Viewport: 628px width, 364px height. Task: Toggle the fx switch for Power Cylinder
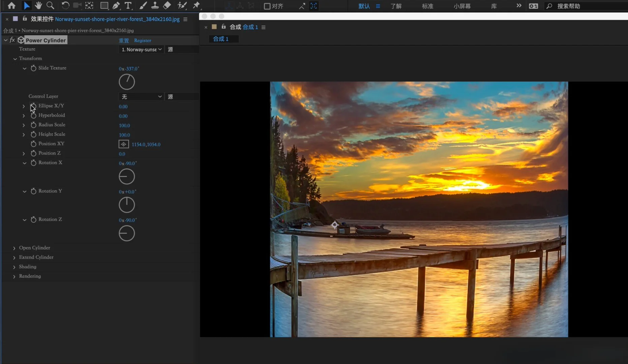pyautogui.click(x=12, y=40)
